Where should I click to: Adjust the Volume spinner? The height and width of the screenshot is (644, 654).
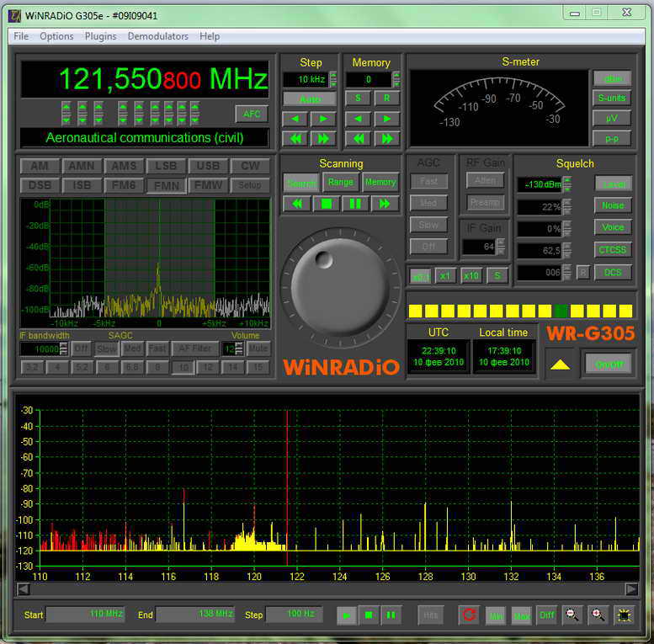(x=238, y=349)
